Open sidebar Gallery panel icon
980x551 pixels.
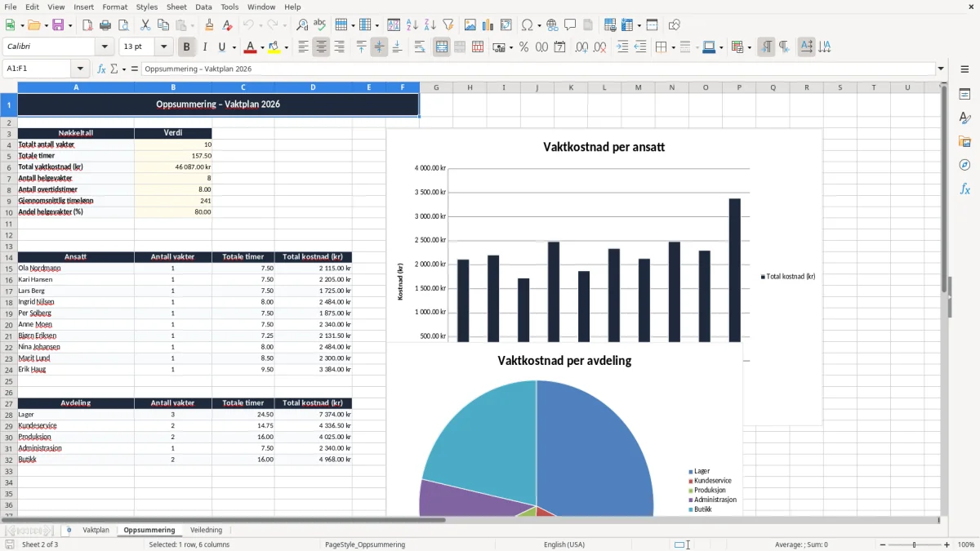pyautogui.click(x=964, y=142)
